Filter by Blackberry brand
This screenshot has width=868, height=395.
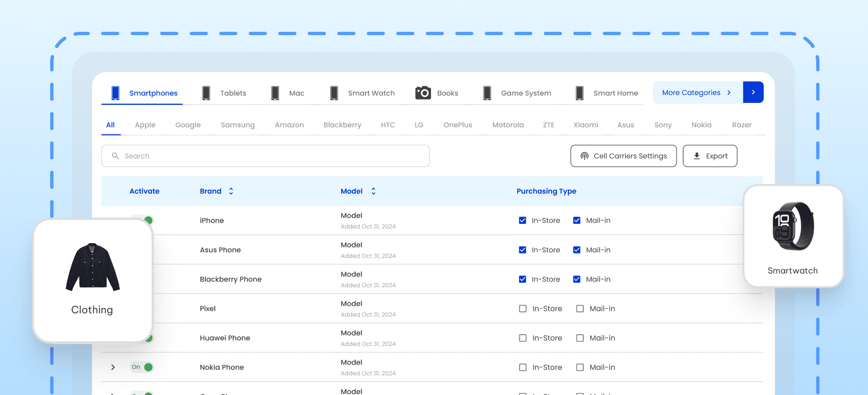[342, 125]
